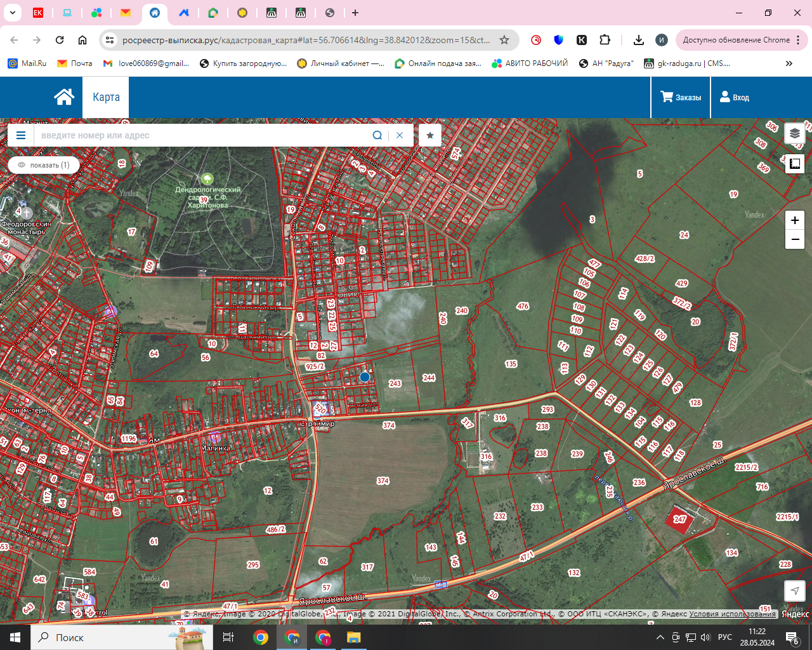812x650 pixels.
Task: Zoom out the map with minus button
Action: (794, 239)
